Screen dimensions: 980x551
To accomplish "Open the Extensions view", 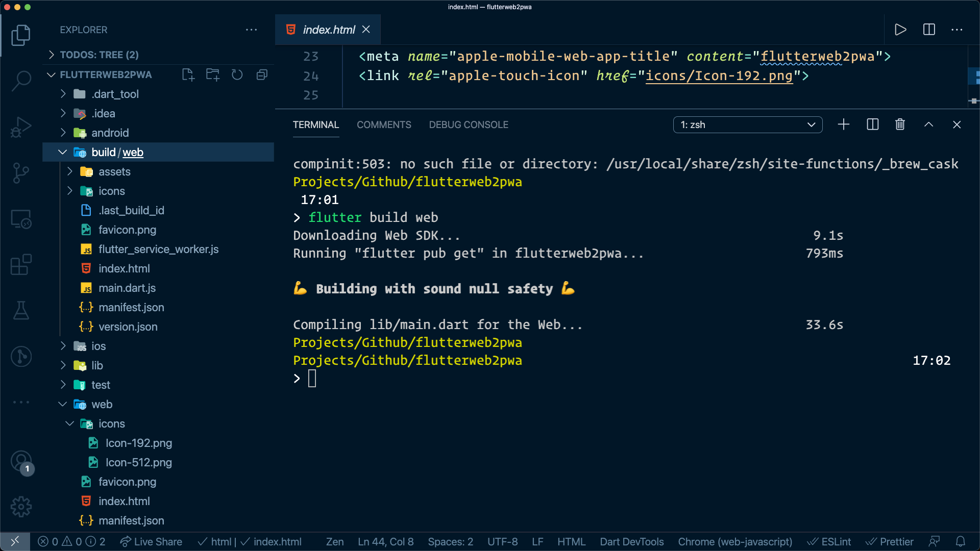I will 21,265.
